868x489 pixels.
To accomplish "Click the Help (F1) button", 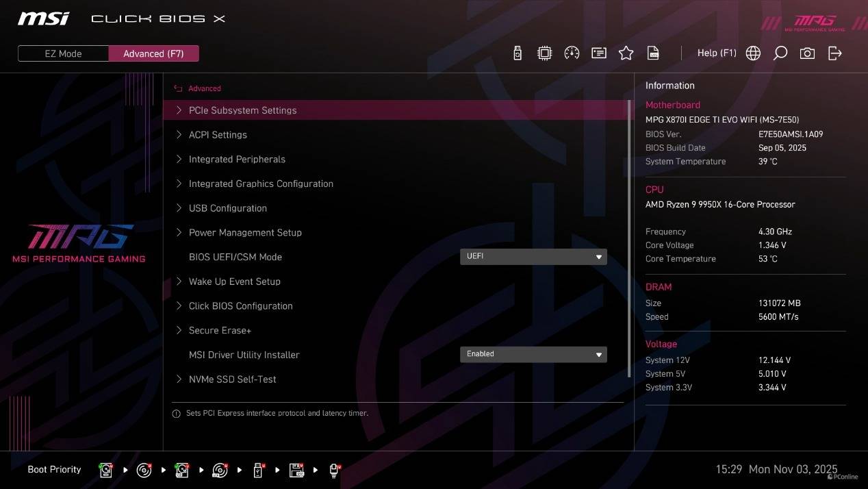I will (x=716, y=53).
